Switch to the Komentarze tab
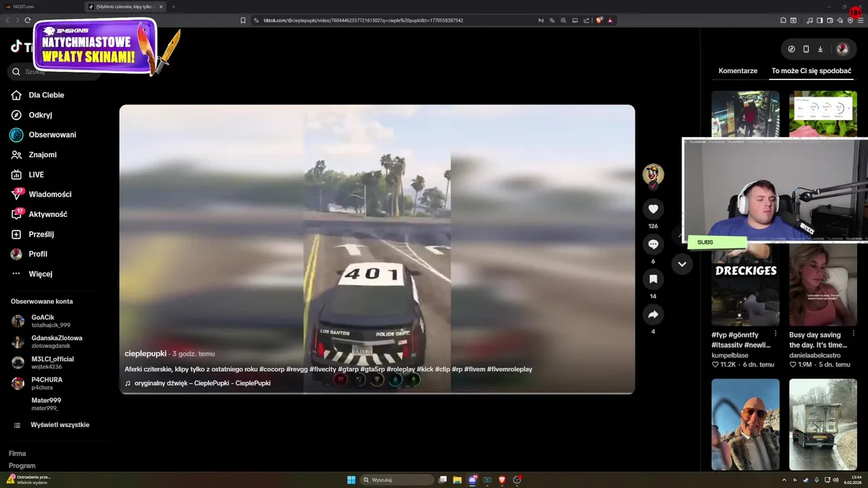868x488 pixels. click(738, 70)
